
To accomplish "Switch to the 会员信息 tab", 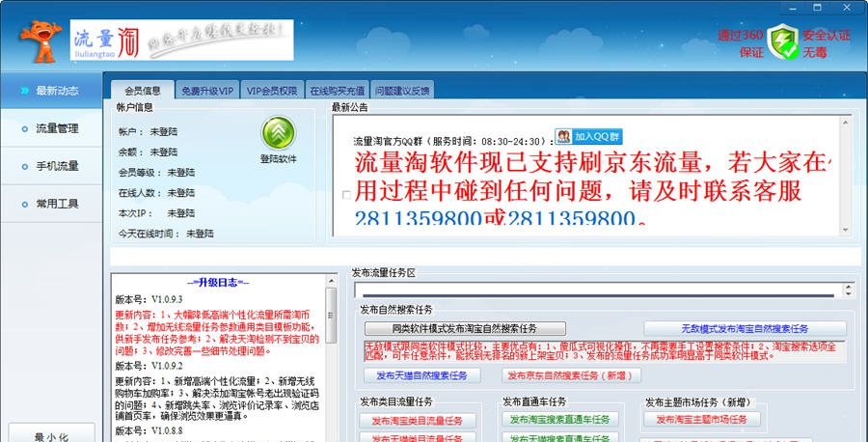I will (143, 91).
